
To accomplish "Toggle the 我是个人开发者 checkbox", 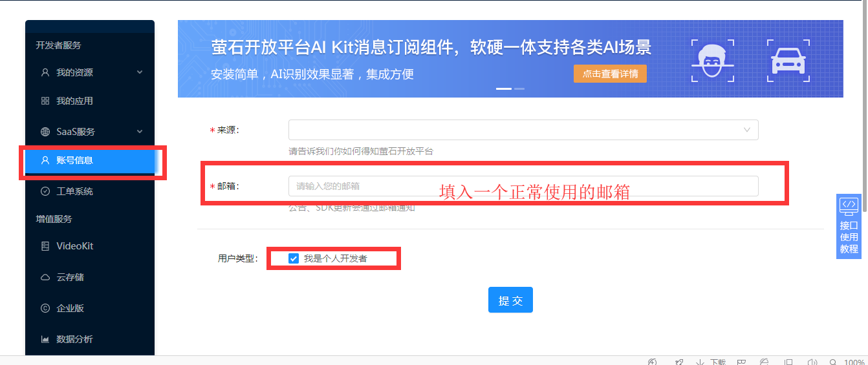I will (x=294, y=258).
